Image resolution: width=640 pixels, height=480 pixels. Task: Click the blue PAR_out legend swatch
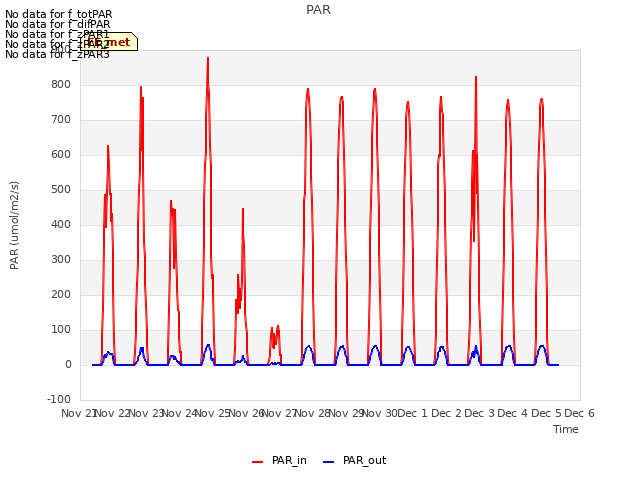point(329,462)
